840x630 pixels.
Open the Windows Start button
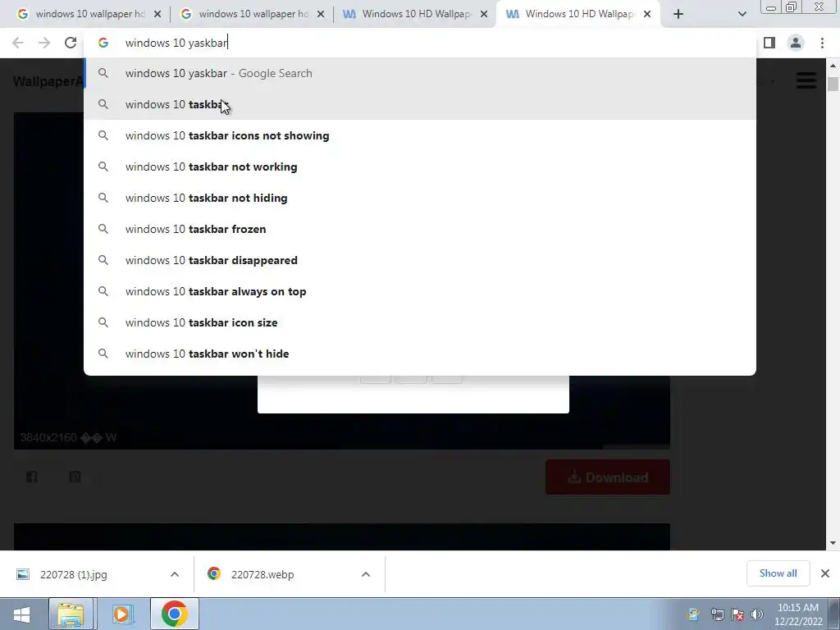(x=22, y=614)
